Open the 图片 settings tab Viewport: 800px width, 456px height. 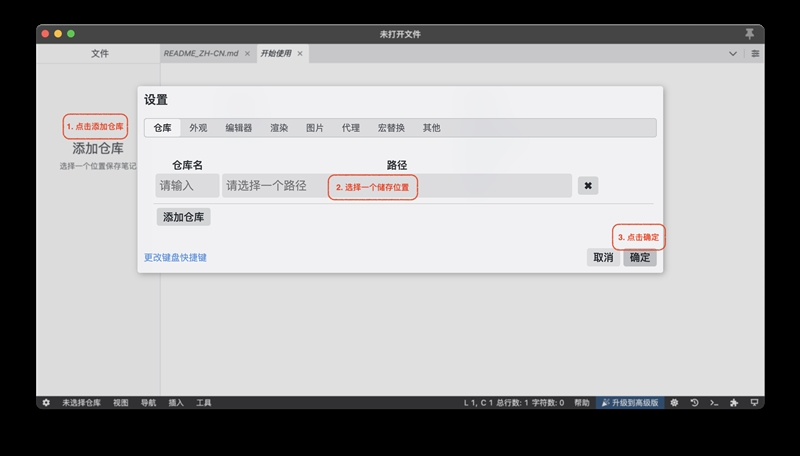coord(315,128)
